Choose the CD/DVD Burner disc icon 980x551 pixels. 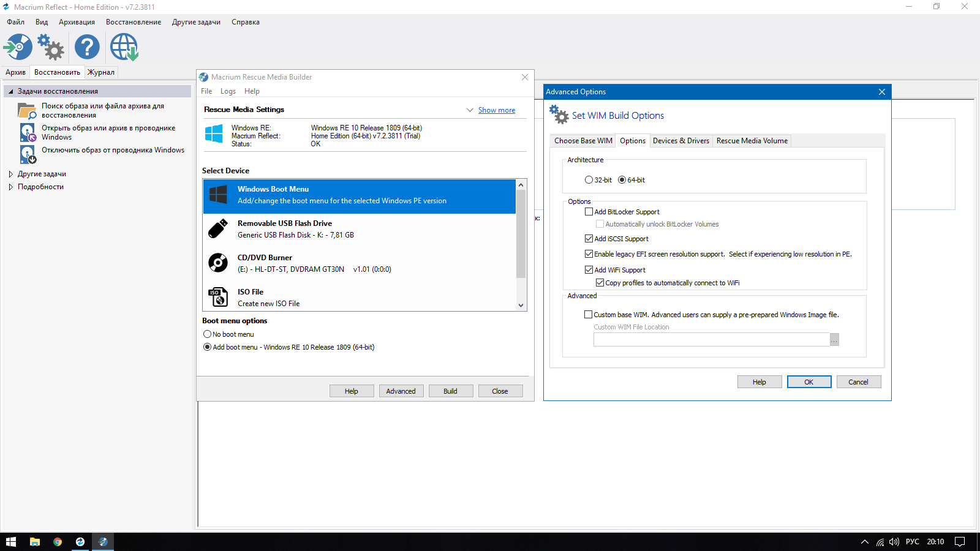click(x=218, y=263)
